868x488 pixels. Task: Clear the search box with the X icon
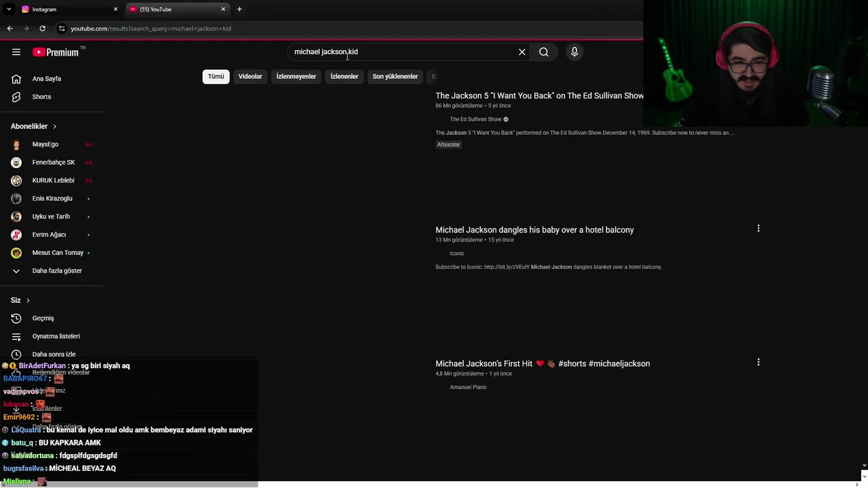click(522, 52)
